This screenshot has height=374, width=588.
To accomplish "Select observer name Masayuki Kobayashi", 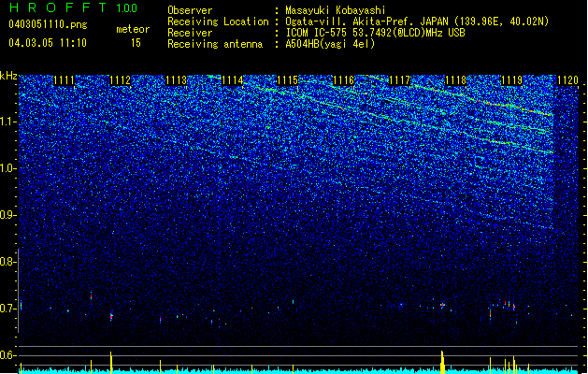I will pos(336,10).
